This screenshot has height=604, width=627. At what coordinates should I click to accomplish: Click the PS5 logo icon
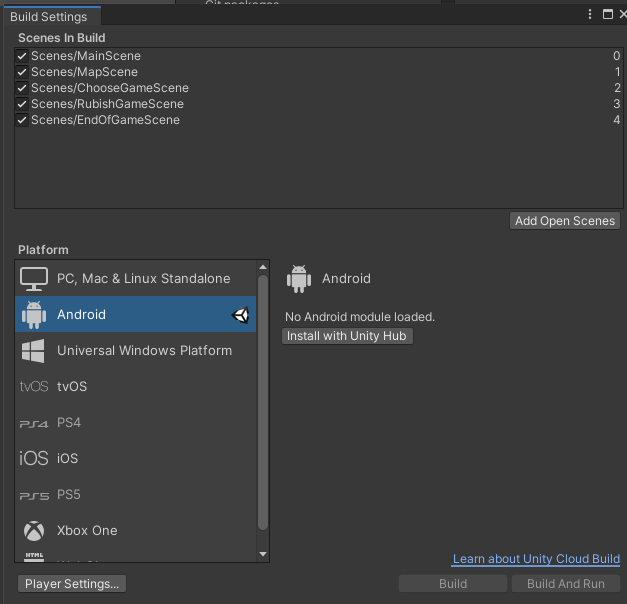pyautogui.click(x=34, y=496)
